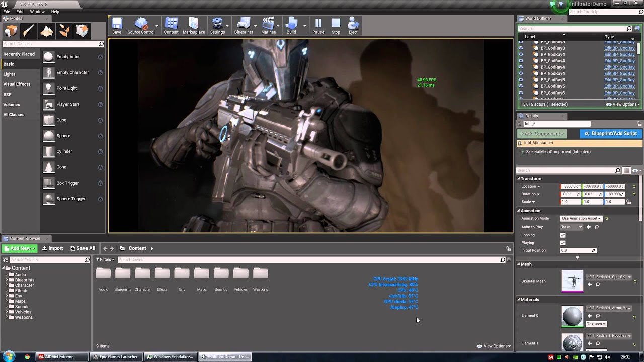Open the Edit menu
This screenshot has width=644, height=362.
point(20,12)
